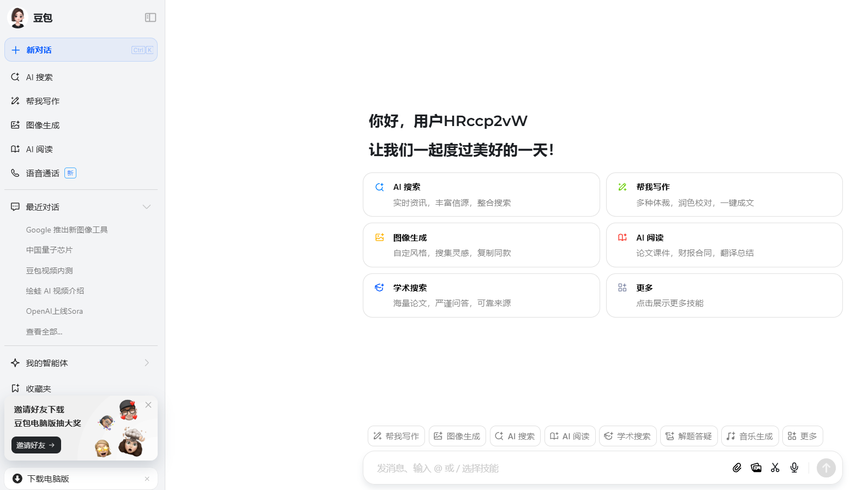This screenshot has height=490, width=868.
Task: Click the grid icon on 更多 card
Action: point(622,288)
